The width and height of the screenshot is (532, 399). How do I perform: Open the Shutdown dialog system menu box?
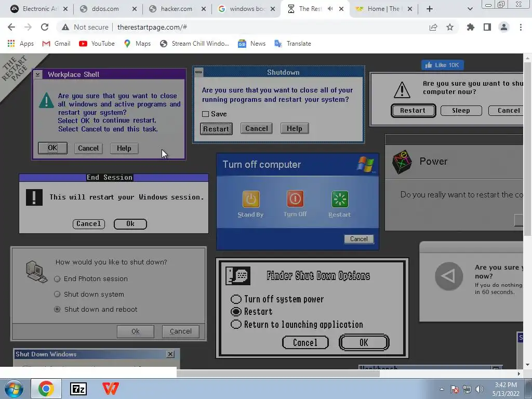[198, 72]
